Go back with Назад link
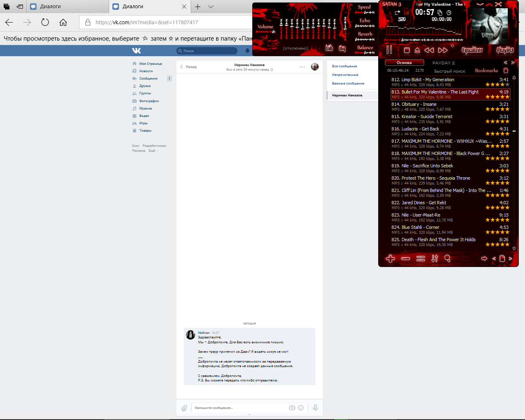The height and width of the screenshot is (420, 525). tap(188, 66)
